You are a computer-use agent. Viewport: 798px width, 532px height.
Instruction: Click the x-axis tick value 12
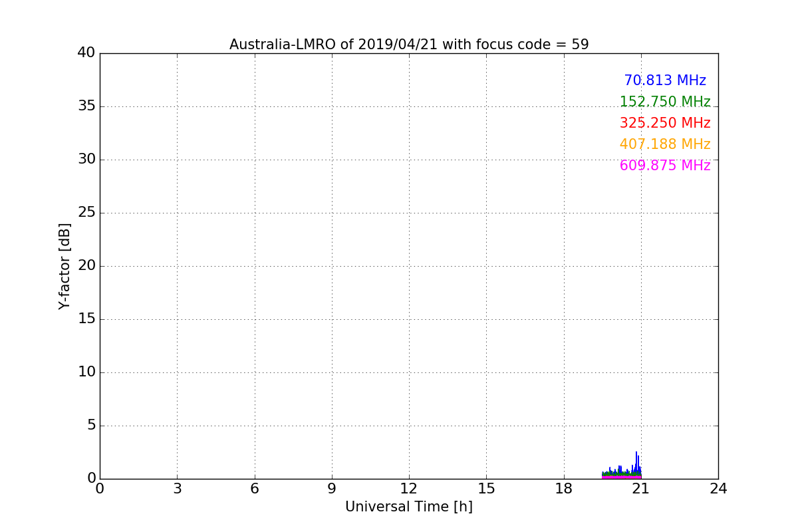409,489
